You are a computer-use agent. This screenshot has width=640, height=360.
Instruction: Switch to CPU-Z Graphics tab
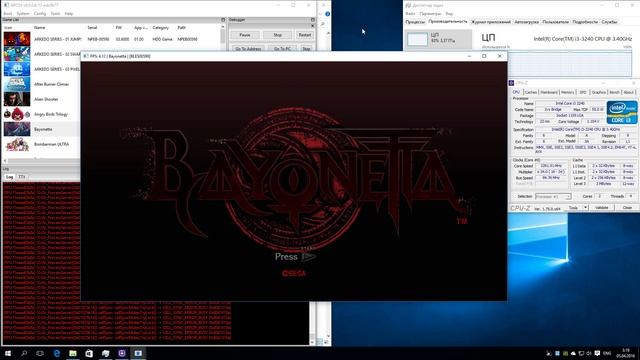598,92
